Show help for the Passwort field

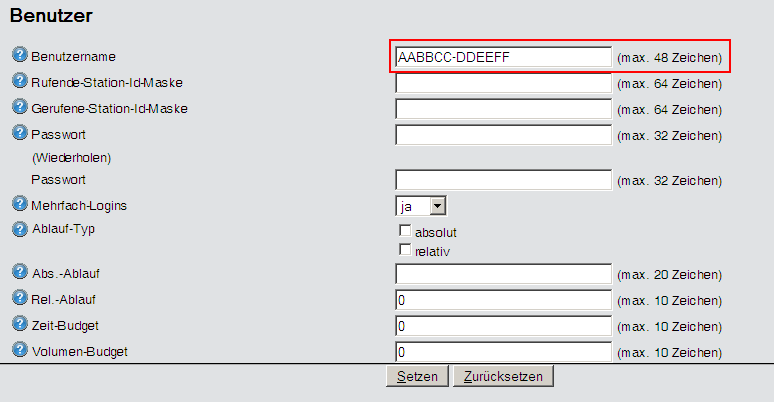click(19, 132)
